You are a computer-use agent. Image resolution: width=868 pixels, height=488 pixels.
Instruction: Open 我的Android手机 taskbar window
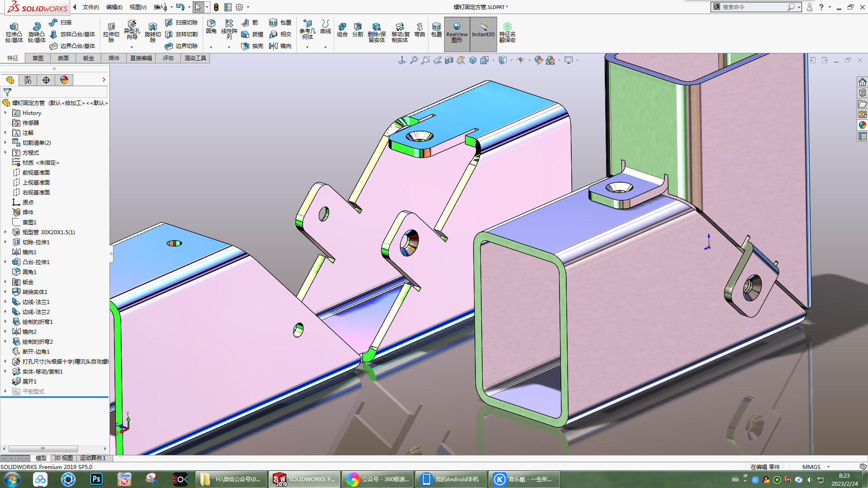(x=451, y=479)
